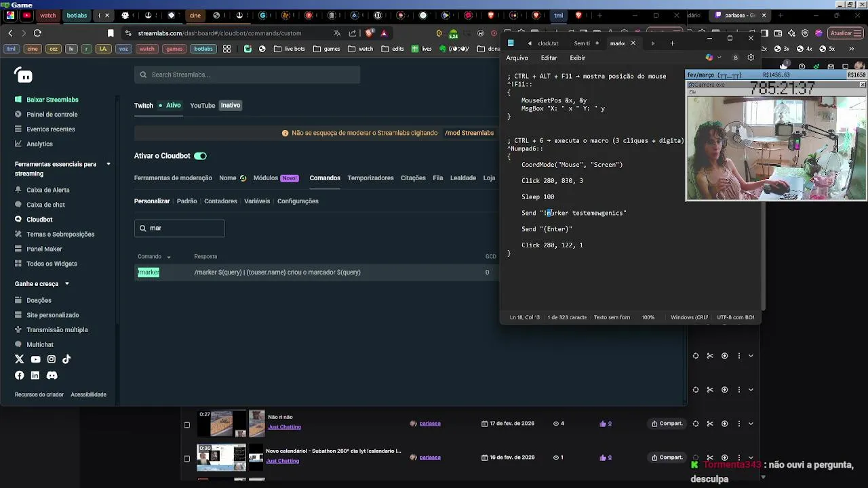Select the 'Novo calendário' clip checkbox
This screenshot has width=868, height=488.
pos(186,459)
